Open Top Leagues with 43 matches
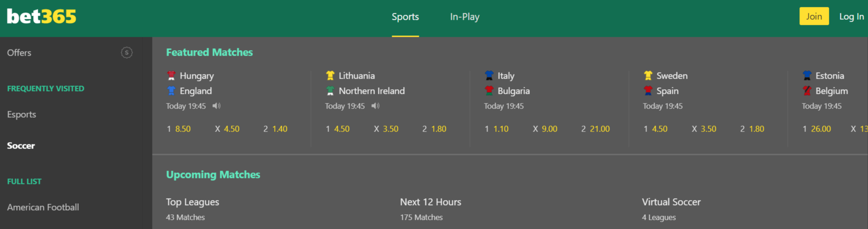The height and width of the screenshot is (229, 868). (193, 209)
